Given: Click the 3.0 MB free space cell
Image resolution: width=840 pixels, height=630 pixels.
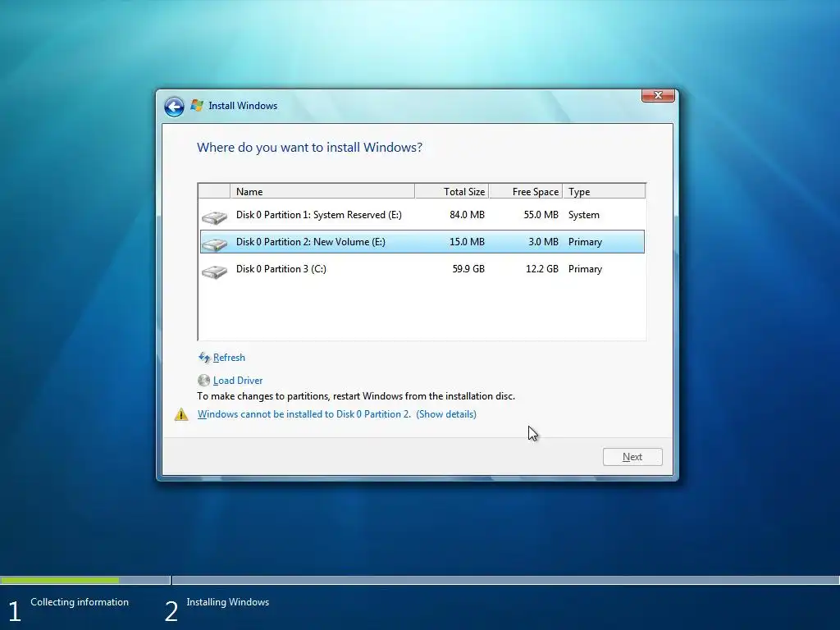Looking at the screenshot, I should [543, 242].
